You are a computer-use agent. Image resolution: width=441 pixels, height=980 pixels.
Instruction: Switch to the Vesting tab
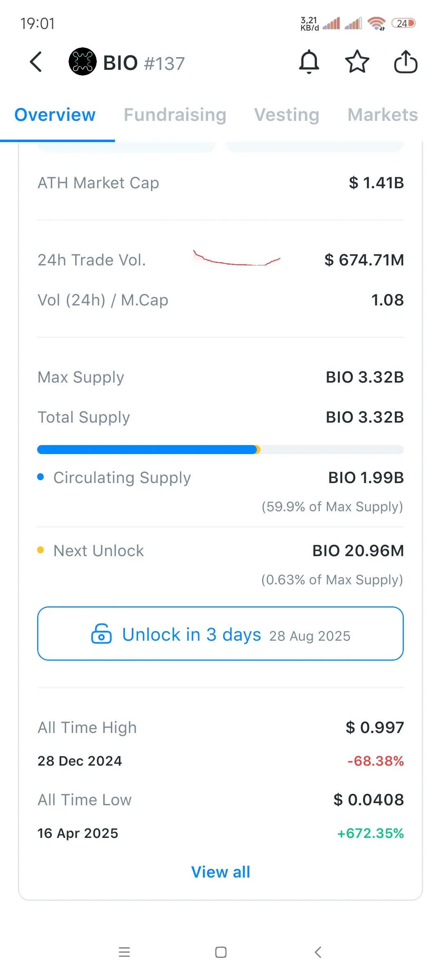click(x=287, y=115)
